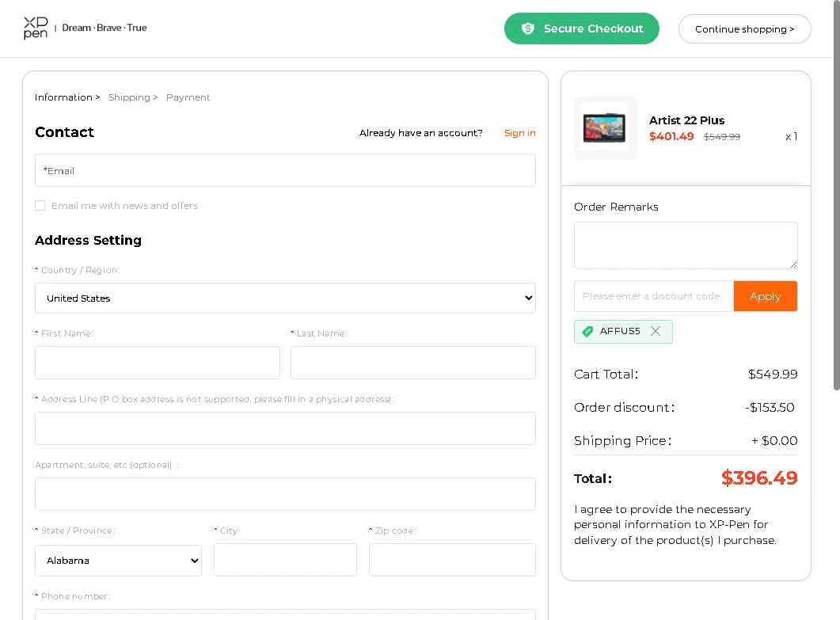Click the Zip code field
Image resolution: width=840 pixels, height=620 pixels.
[452, 560]
